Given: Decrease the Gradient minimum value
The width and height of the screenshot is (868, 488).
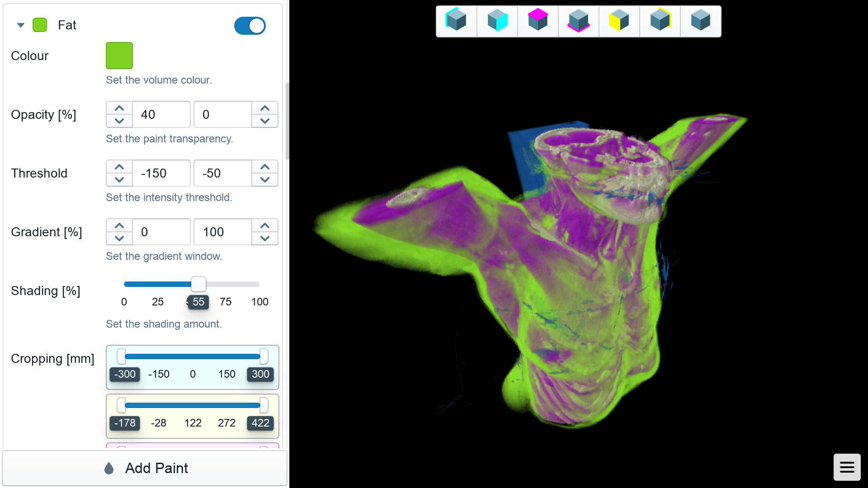Looking at the screenshot, I should pyautogui.click(x=119, y=239).
